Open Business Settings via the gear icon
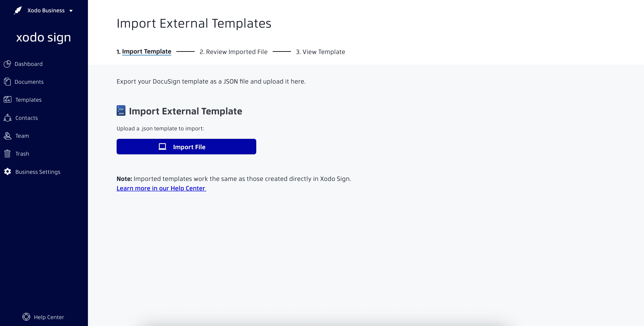The height and width of the screenshot is (326, 644). (x=7, y=171)
